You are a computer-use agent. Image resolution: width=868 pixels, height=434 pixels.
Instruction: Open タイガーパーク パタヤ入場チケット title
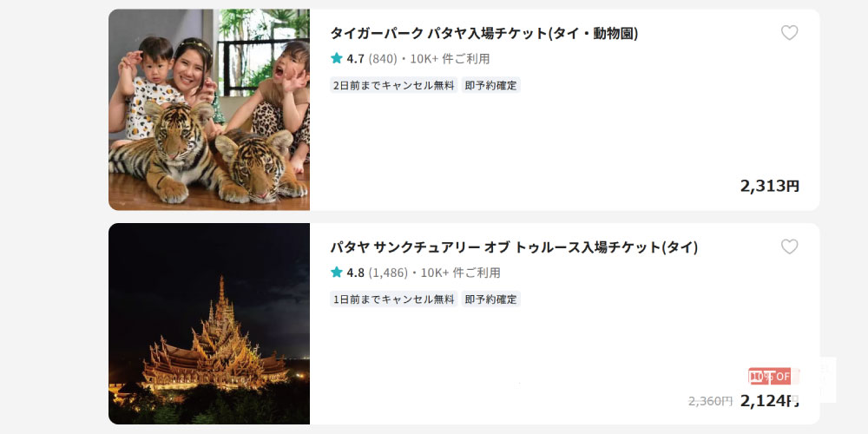484,34
